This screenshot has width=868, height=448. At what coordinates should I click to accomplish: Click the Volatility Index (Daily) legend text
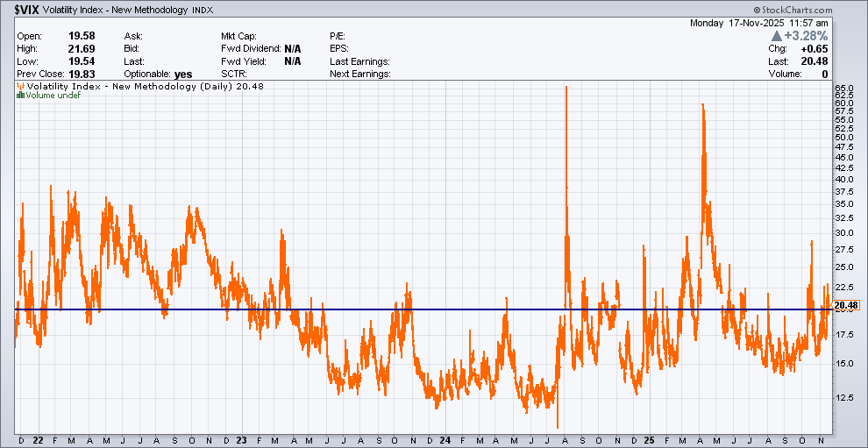point(123,87)
